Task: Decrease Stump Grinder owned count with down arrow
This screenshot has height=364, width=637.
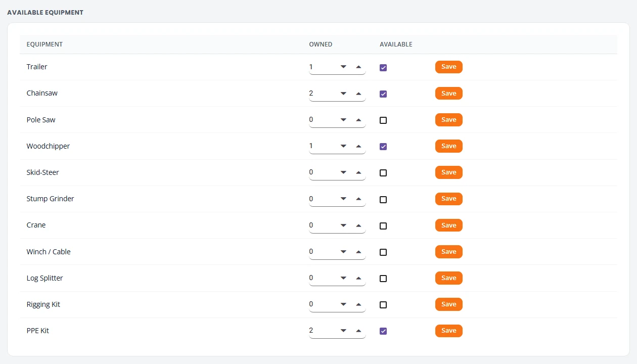Action: 344,199
